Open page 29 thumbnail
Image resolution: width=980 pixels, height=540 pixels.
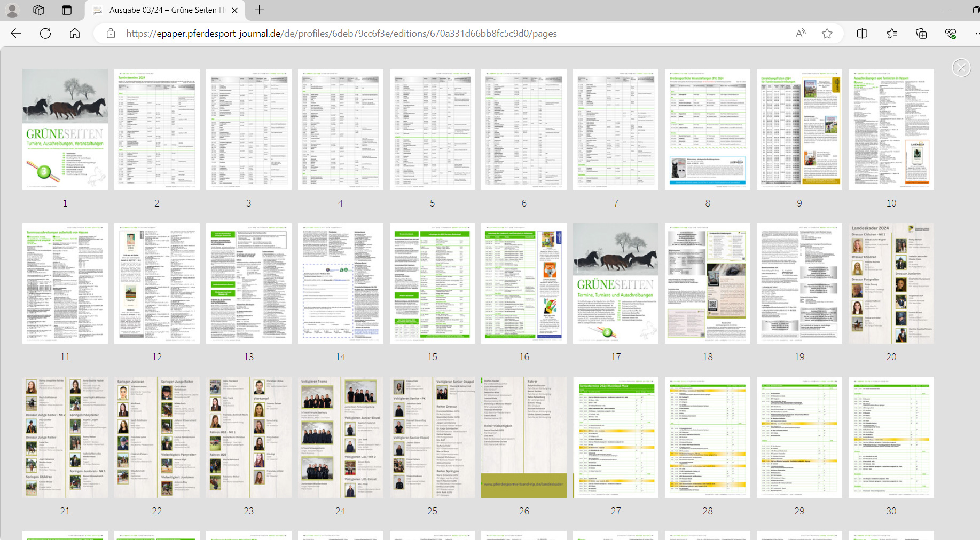coord(799,438)
